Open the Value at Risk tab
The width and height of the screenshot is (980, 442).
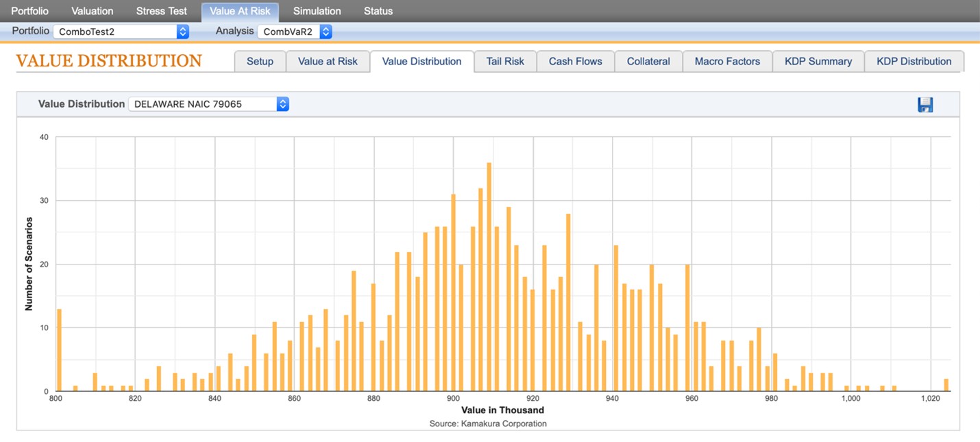coord(328,61)
